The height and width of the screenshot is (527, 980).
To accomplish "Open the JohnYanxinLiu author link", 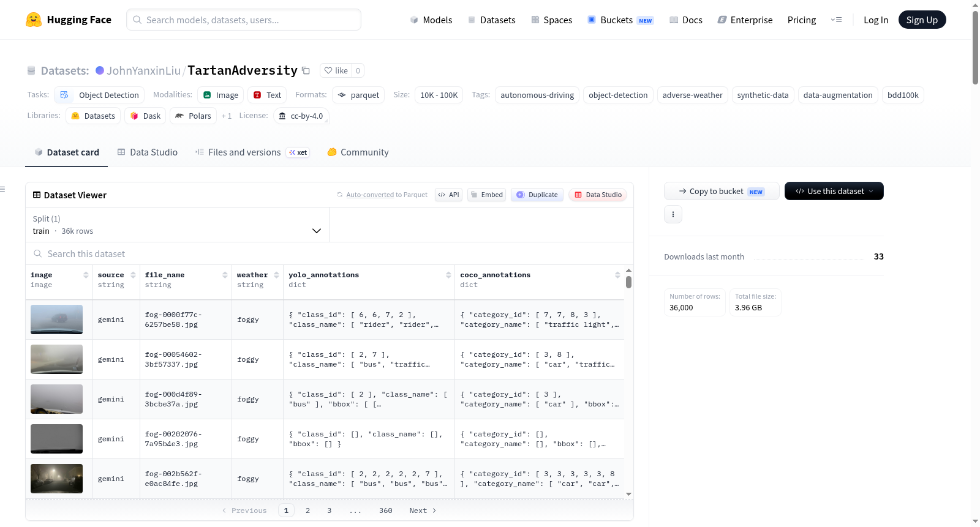I will pos(143,70).
